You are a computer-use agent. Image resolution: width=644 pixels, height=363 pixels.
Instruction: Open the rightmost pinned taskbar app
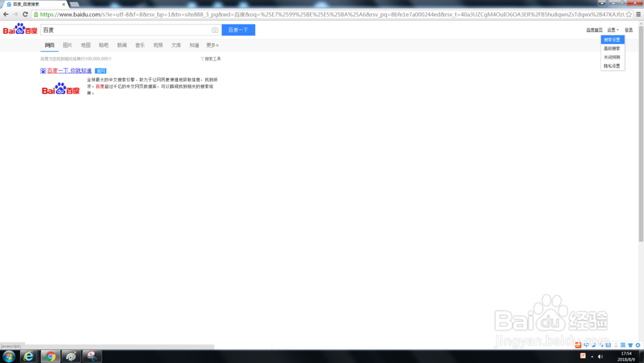point(92,357)
